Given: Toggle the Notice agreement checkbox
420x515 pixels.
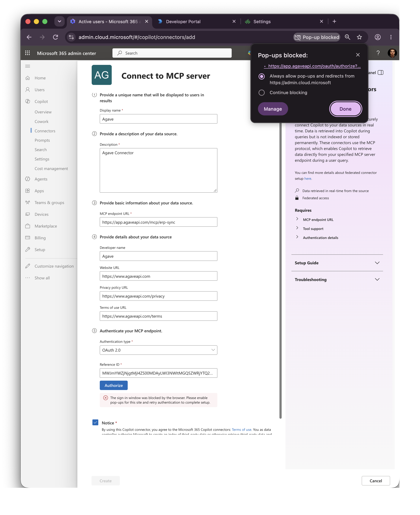Looking at the screenshot, I should click(95, 423).
